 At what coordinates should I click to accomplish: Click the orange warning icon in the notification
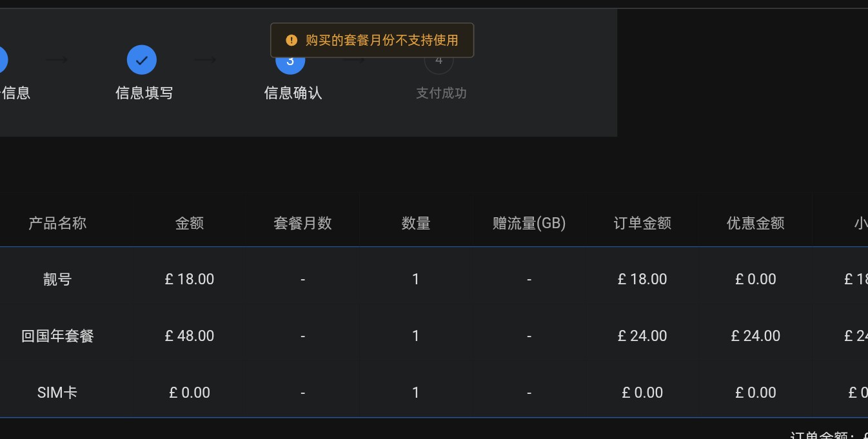click(291, 41)
